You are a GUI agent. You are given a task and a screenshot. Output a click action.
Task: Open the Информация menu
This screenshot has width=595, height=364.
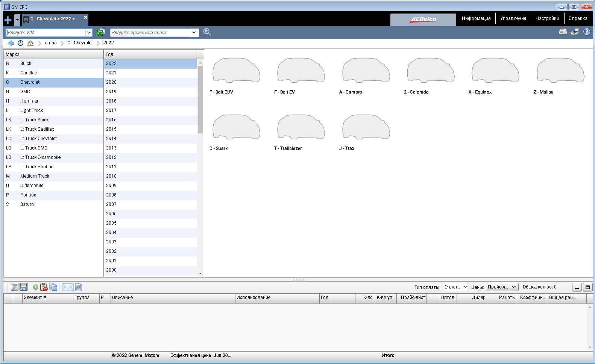pyautogui.click(x=476, y=18)
